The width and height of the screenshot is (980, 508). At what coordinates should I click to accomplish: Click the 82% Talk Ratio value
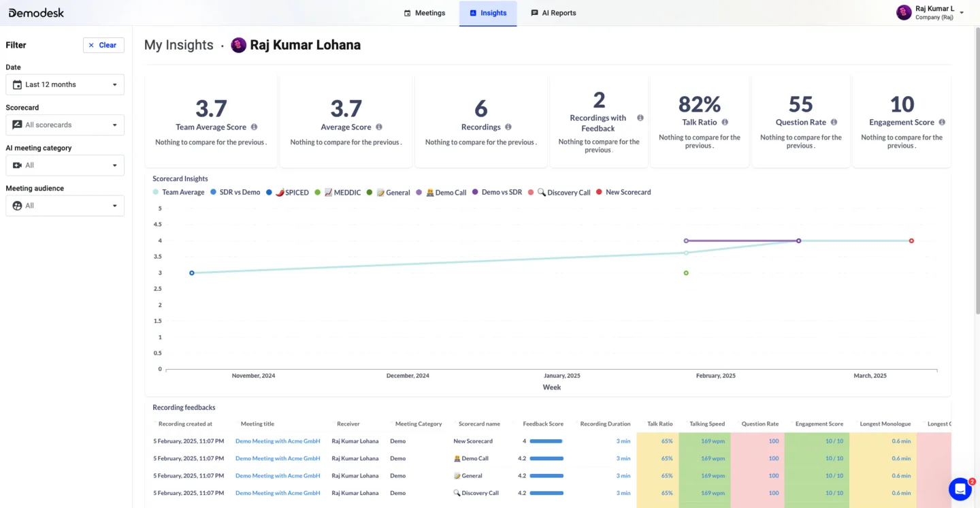(x=700, y=104)
